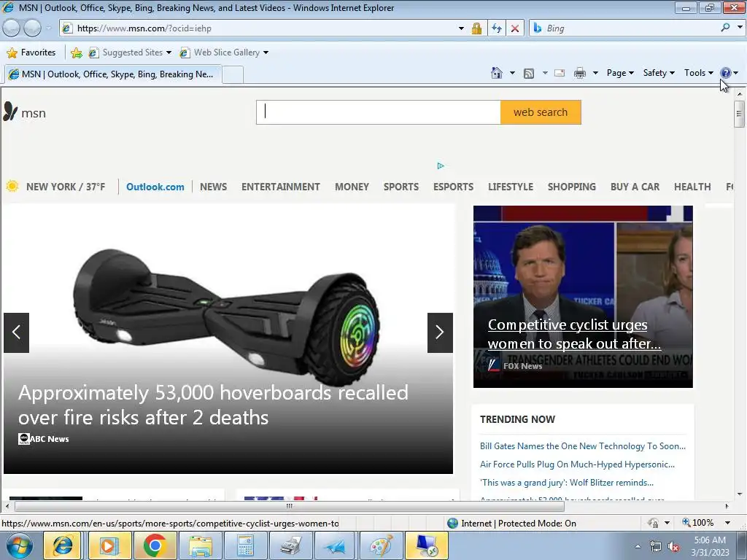The image size is (747, 560).
Task: Open File Explorer folder in taskbar
Action: [200, 545]
